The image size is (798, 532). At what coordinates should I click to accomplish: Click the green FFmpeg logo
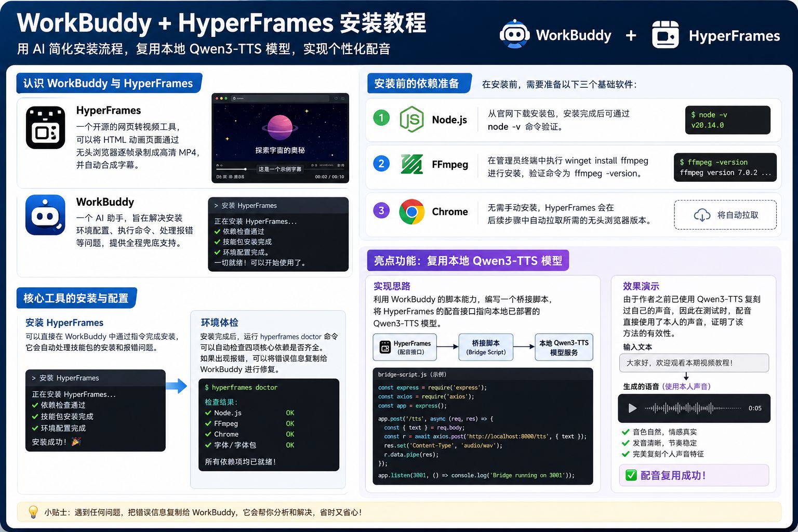tap(411, 164)
